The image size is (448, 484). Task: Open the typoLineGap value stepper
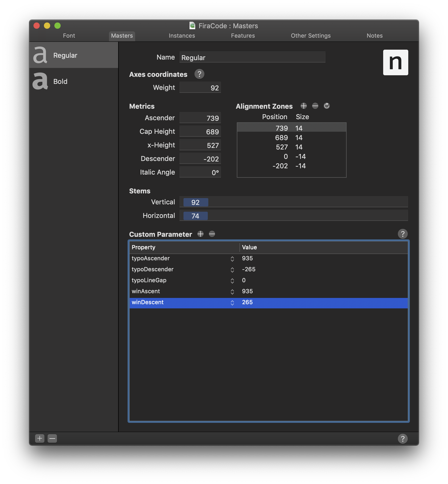(232, 281)
